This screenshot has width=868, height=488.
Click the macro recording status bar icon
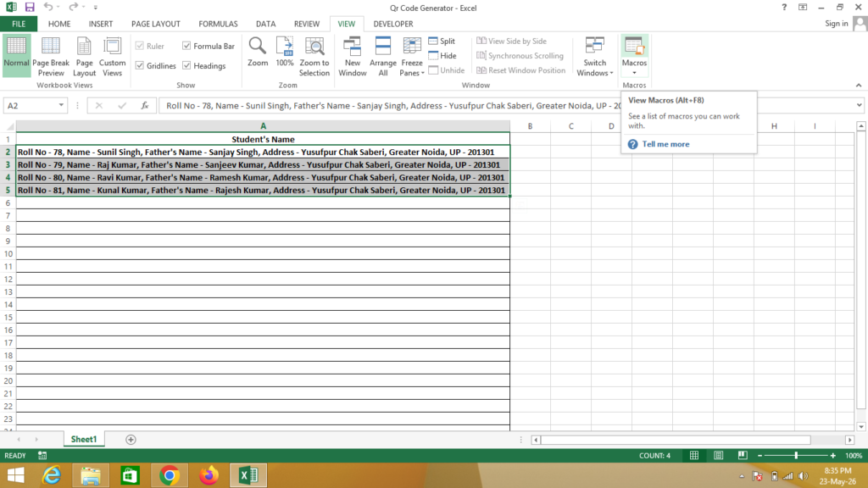42,455
